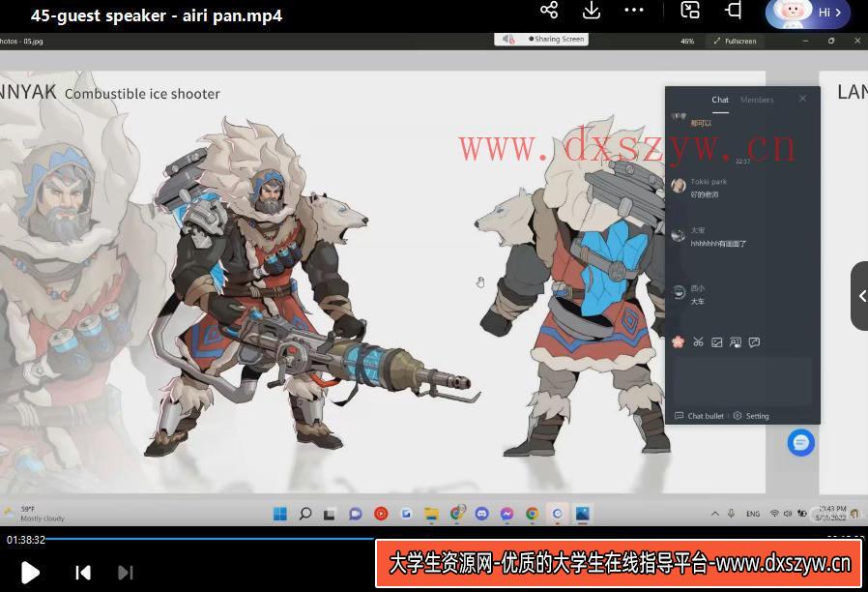Click the send image icon in chat

[x=717, y=342]
